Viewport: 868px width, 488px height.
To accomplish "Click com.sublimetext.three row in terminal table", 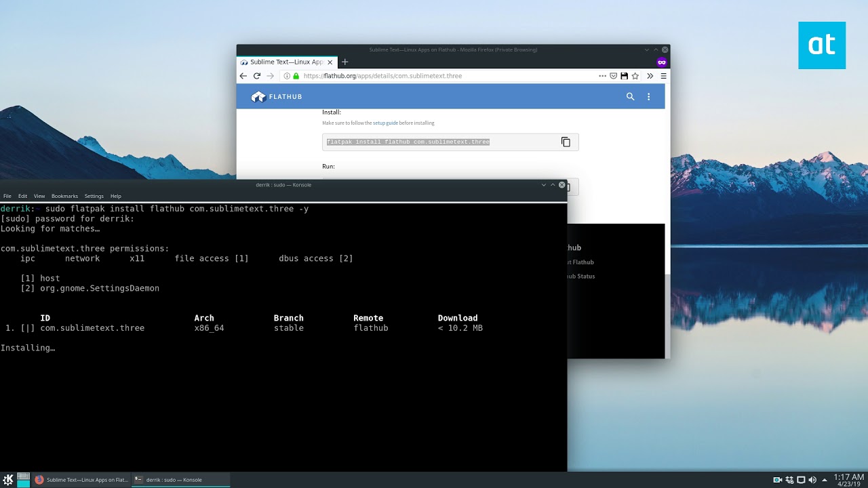I will coord(244,328).
